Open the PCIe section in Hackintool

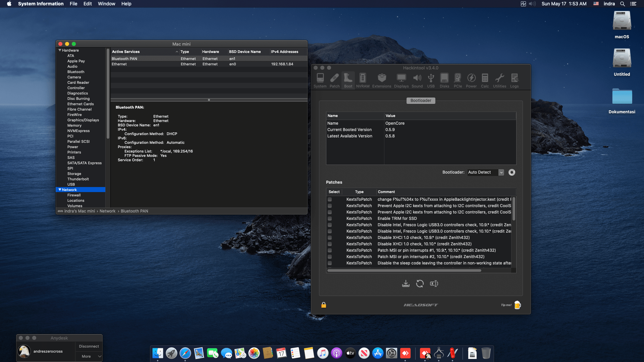458,81
